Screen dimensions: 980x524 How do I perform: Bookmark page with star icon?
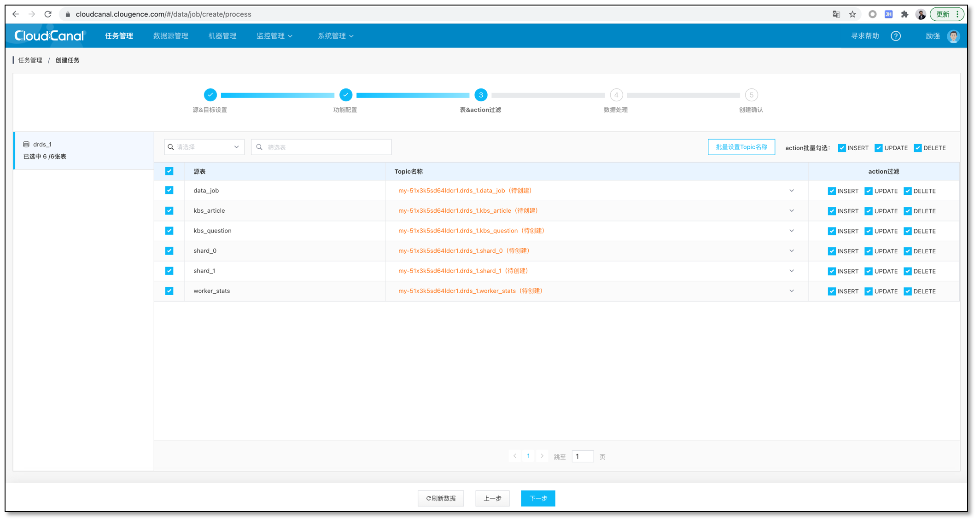tap(852, 14)
